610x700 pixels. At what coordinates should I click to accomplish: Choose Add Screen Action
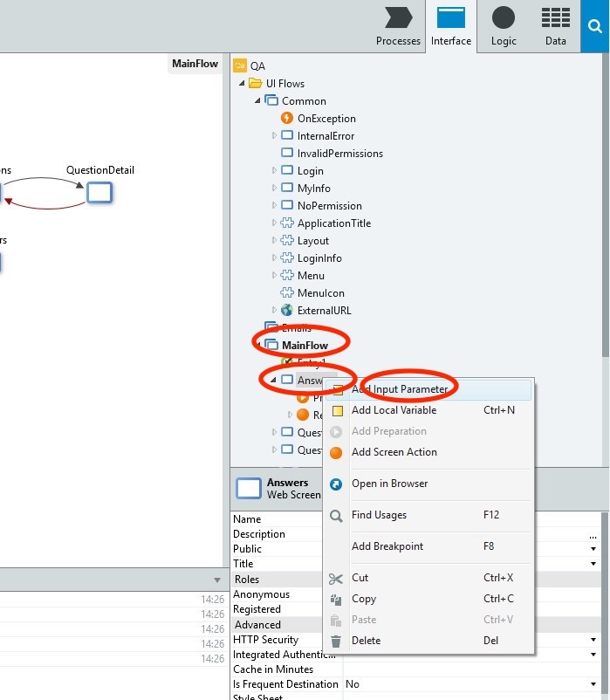tap(428, 452)
